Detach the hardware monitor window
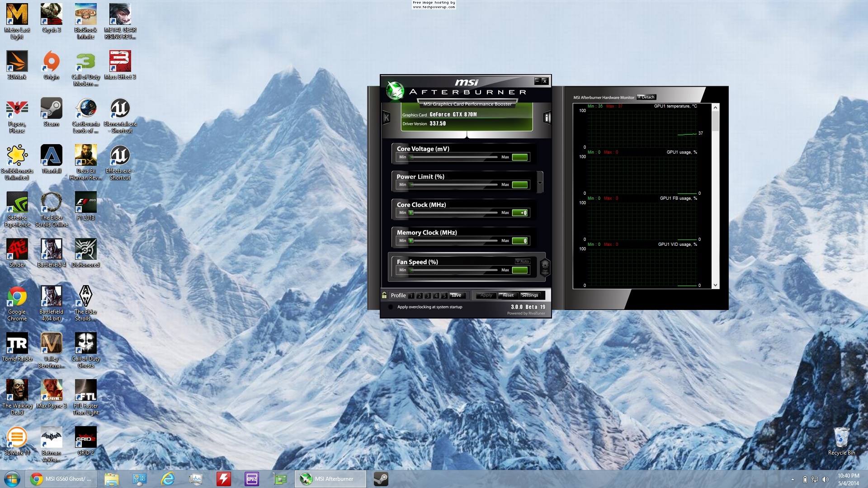The image size is (868, 488). tap(646, 97)
